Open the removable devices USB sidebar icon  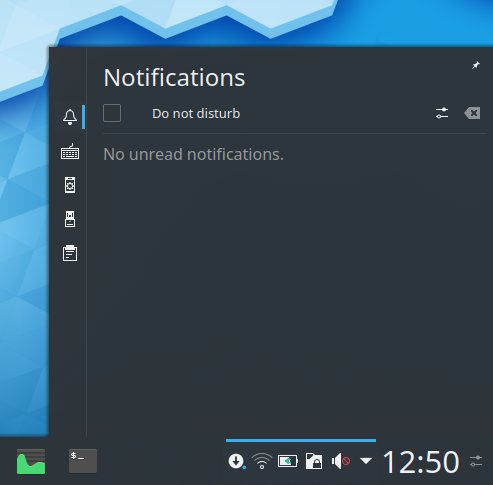pyautogui.click(x=70, y=219)
